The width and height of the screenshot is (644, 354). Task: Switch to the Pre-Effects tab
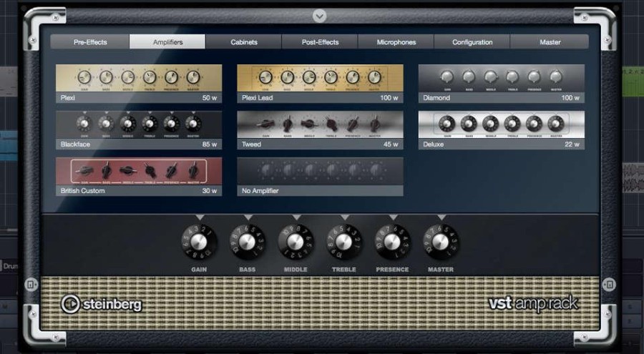(x=90, y=42)
